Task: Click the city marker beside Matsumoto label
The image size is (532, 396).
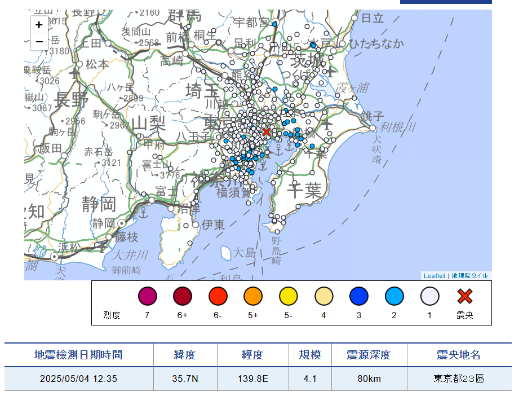Action: click(x=80, y=64)
